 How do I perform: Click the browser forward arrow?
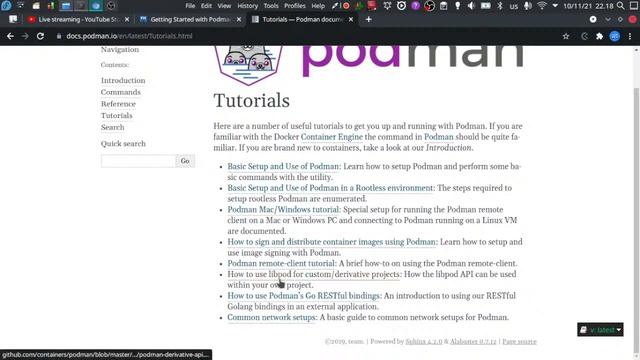point(25,36)
